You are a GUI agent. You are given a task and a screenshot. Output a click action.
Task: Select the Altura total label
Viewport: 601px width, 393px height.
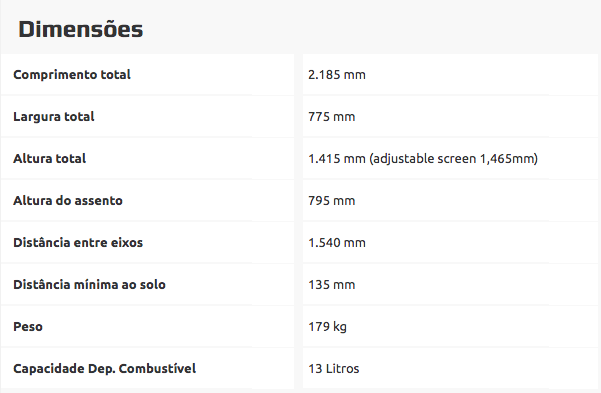click(49, 158)
